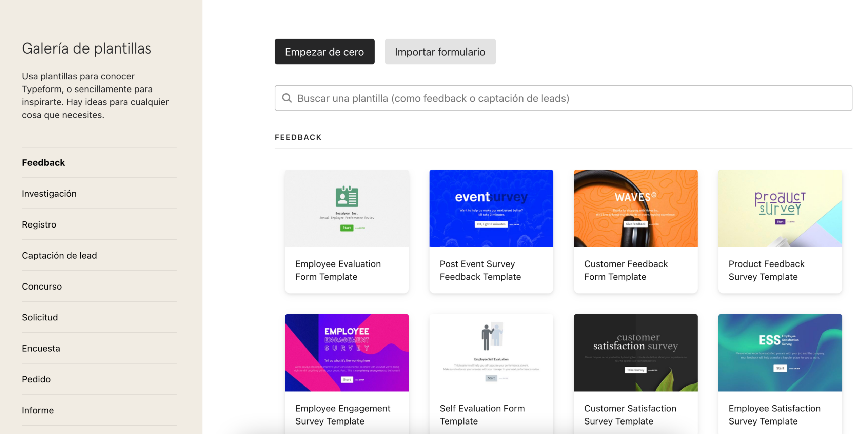Click the Empezar de cero button

[x=324, y=52]
